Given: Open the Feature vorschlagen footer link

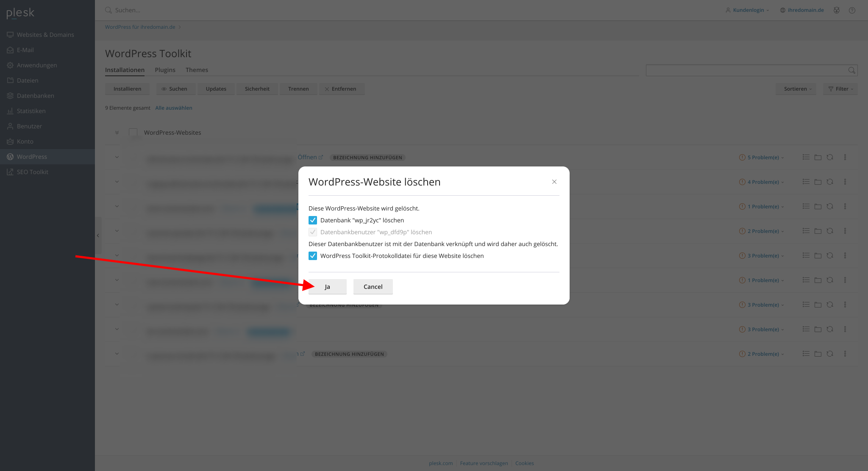Looking at the screenshot, I should (x=484, y=463).
